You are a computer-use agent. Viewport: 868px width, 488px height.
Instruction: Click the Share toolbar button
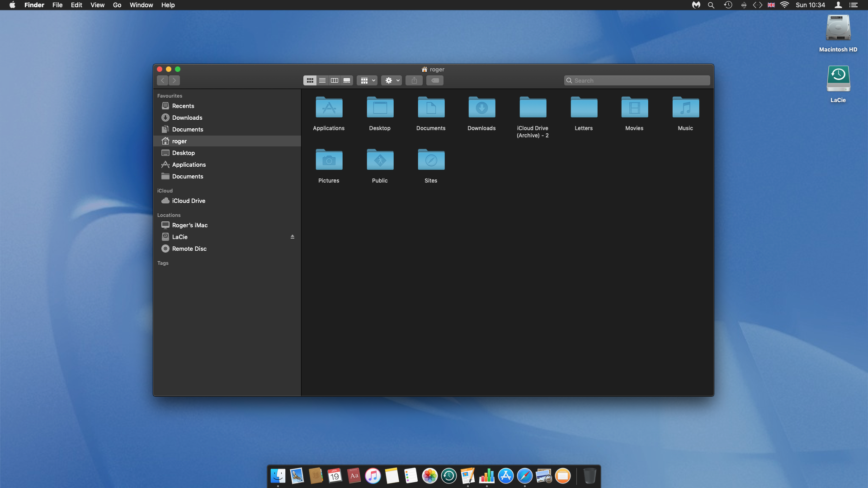coord(414,80)
